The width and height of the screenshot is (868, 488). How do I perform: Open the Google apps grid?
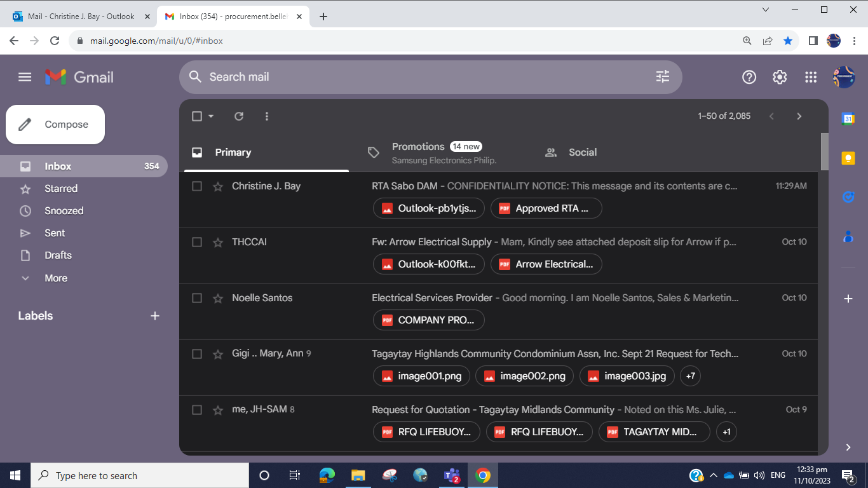click(811, 77)
